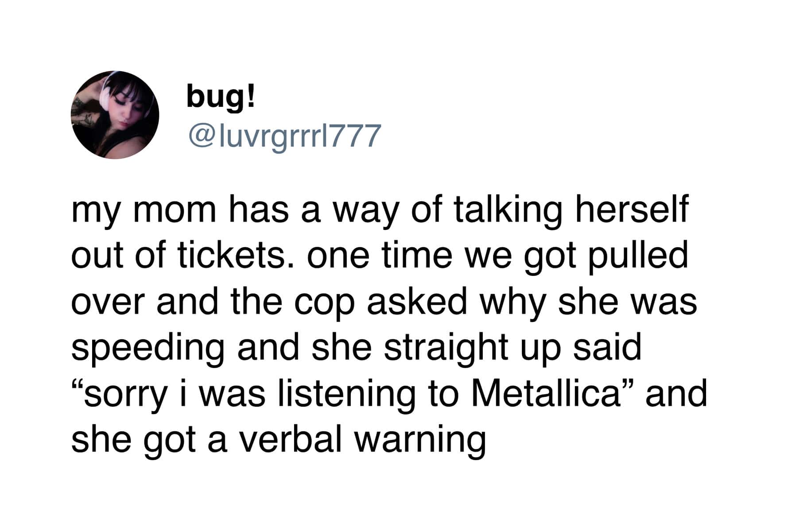
Task: Open the @luvrgrrrl777 handle
Action: tap(285, 136)
